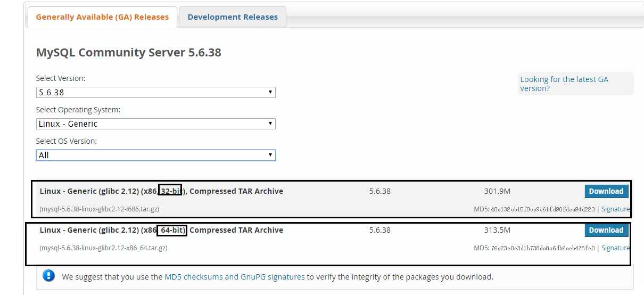Click the 301.9M file size

[497, 191]
